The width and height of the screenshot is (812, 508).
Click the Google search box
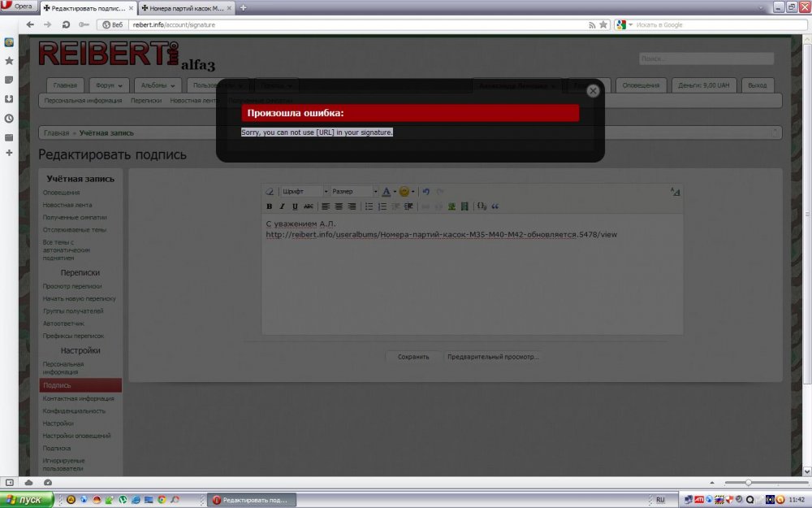point(719,24)
